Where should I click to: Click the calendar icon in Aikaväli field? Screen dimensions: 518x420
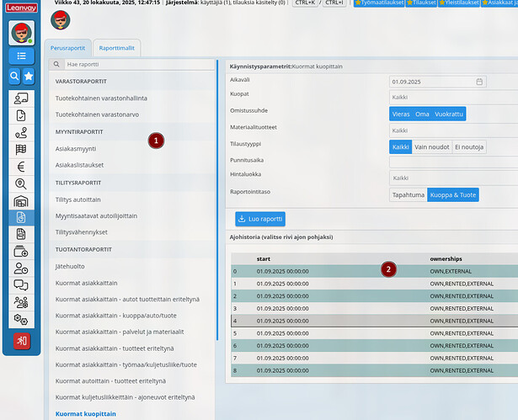pos(479,82)
